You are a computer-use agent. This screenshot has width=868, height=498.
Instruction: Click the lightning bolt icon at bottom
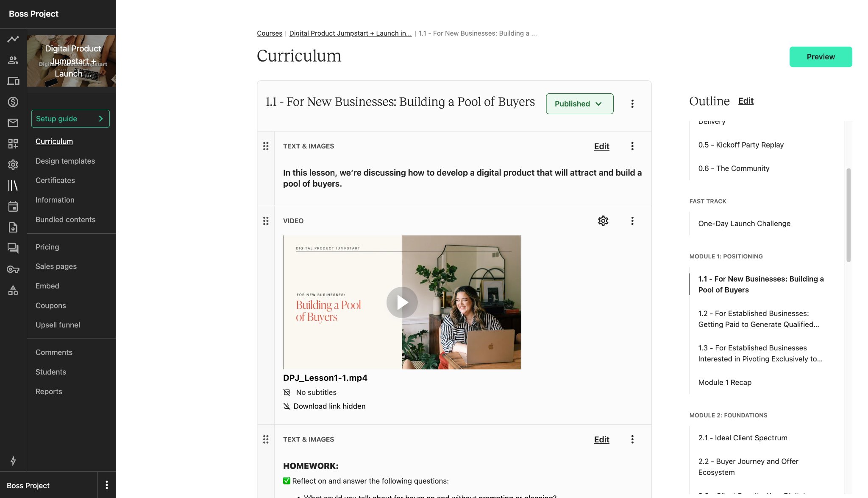coord(13,461)
